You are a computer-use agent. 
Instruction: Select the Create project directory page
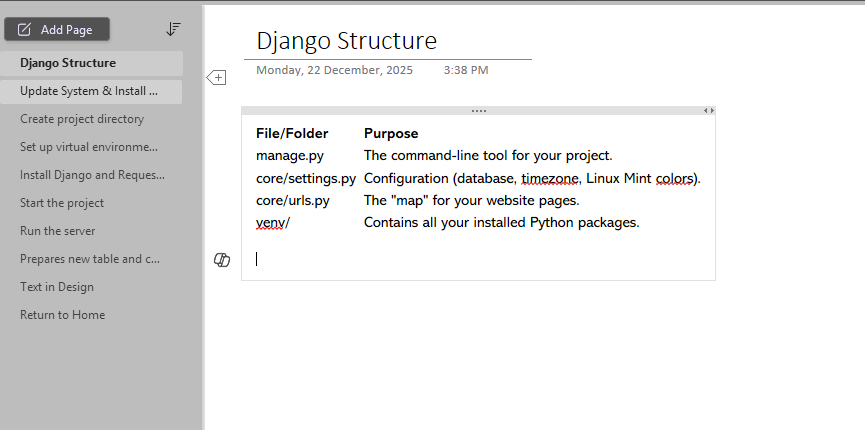click(82, 119)
